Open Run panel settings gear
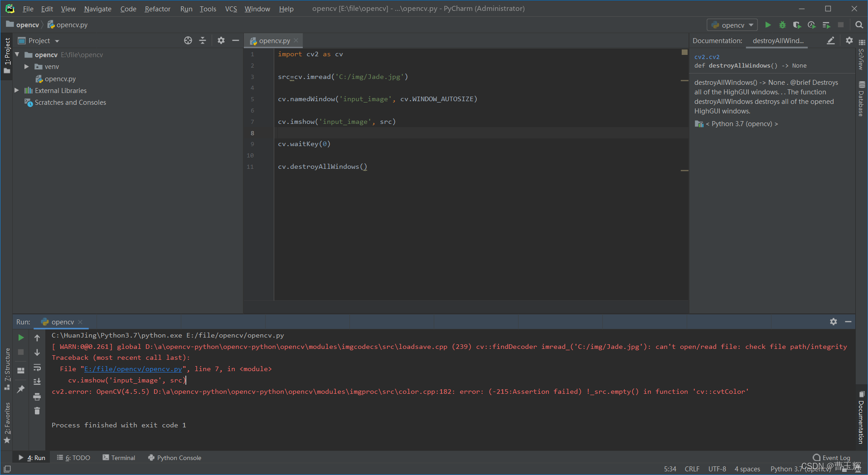 (834, 322)
